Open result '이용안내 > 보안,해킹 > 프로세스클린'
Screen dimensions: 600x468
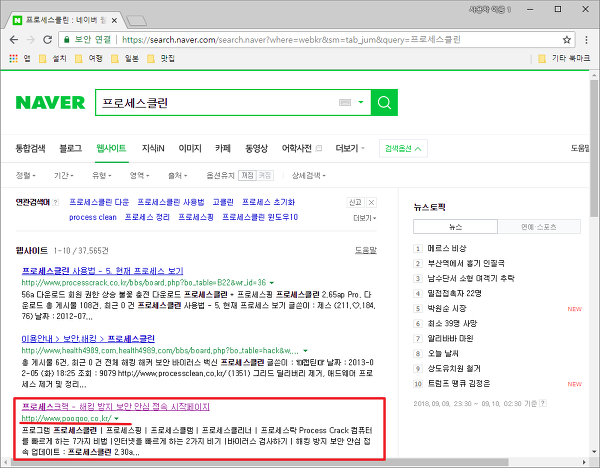88,339
